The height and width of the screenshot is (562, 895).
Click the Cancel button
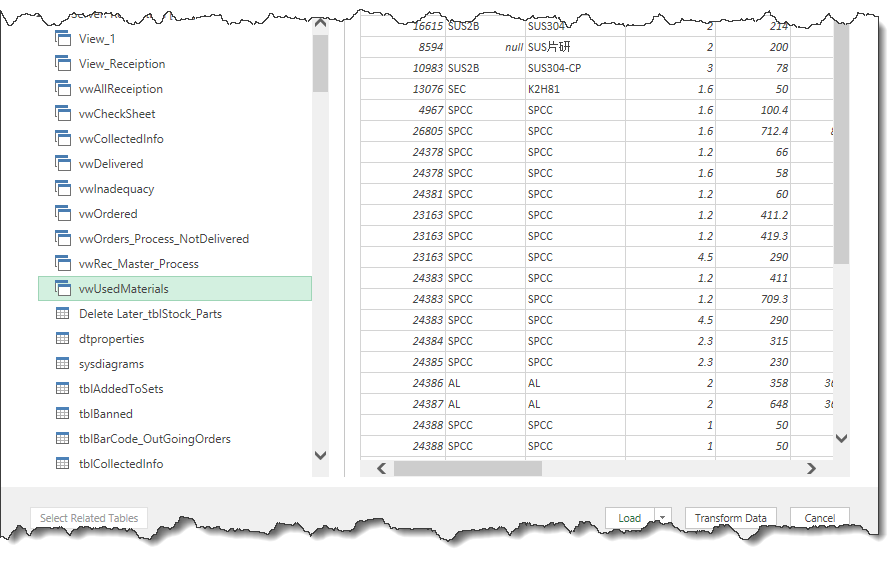820,517
